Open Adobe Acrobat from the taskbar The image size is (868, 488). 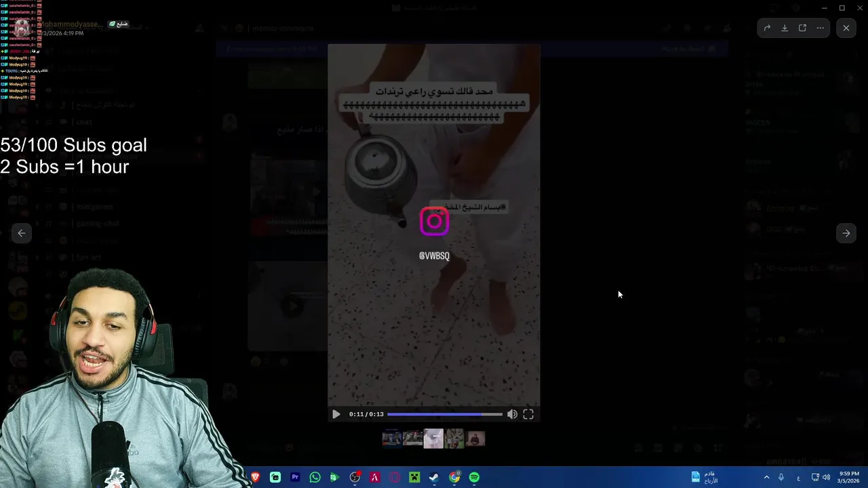374,477
